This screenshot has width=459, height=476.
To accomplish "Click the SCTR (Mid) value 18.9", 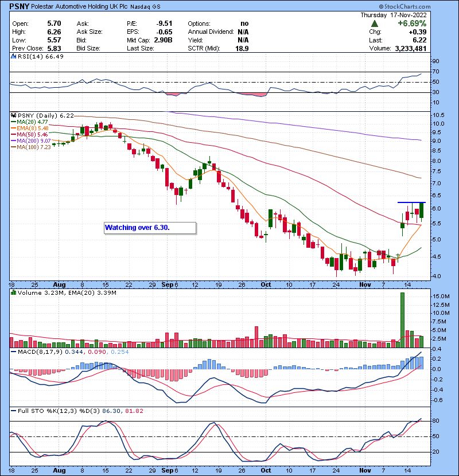I will [242, 48].
